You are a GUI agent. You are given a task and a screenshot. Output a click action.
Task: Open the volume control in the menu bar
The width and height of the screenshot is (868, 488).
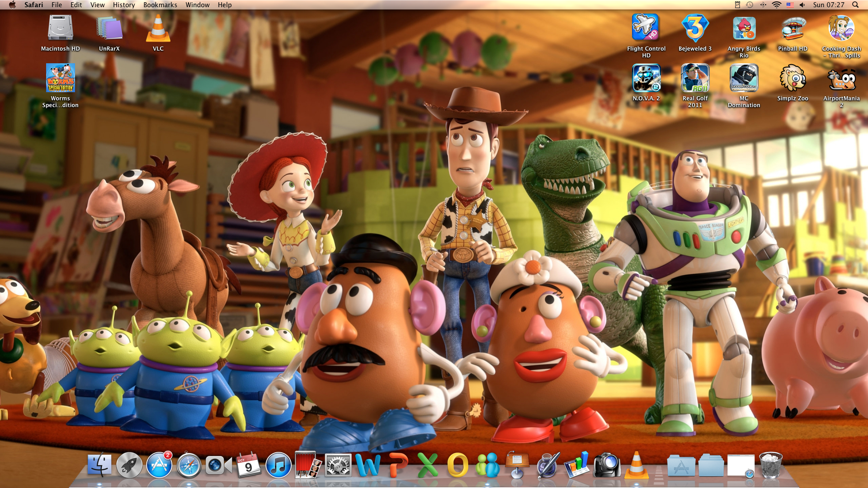tap(802, 5)
